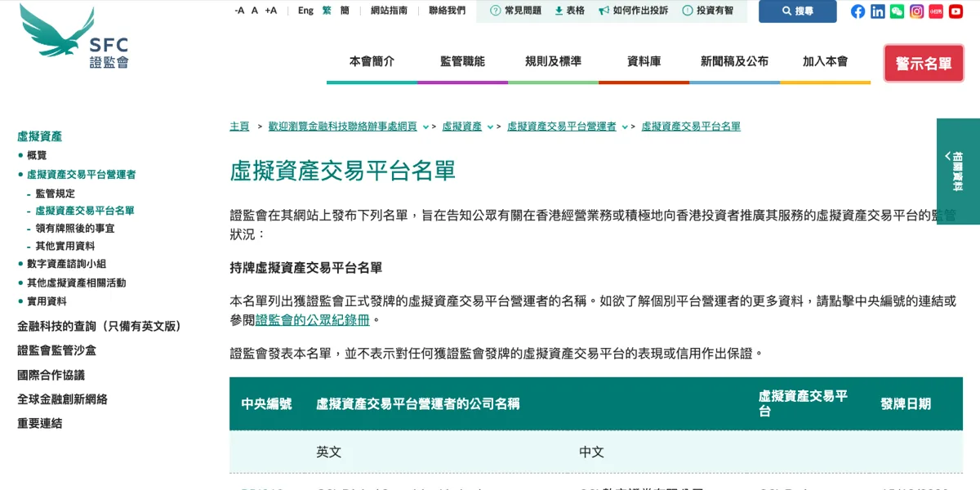Increase font size with +A

coord(271,11)
